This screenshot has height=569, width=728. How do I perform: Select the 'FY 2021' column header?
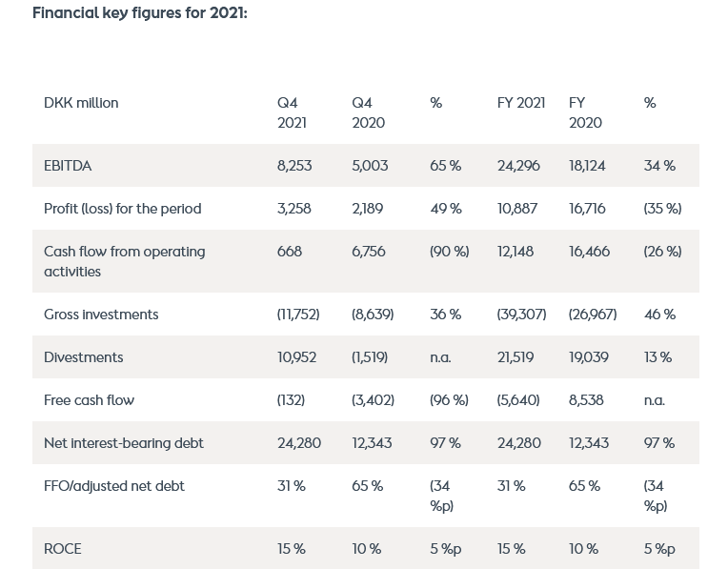coord(521,103)
